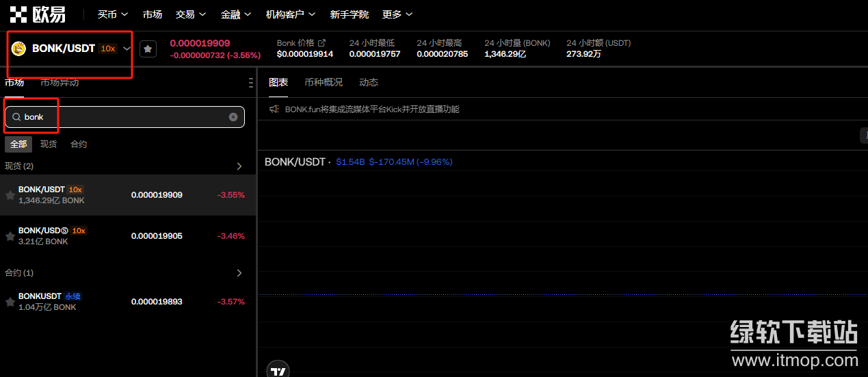This screenshot has width=868, height=377.
Task: Favorite BONK/USDT with the header star button
Action: (x=148, y=49)
